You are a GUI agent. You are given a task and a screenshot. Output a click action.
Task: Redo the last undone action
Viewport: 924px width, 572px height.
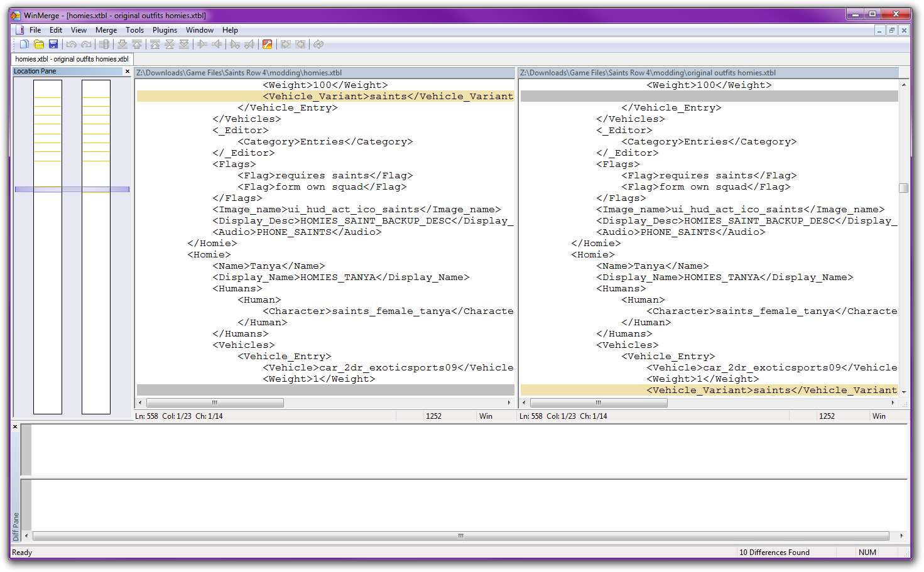pyautogui.click(x=86, y=44)
